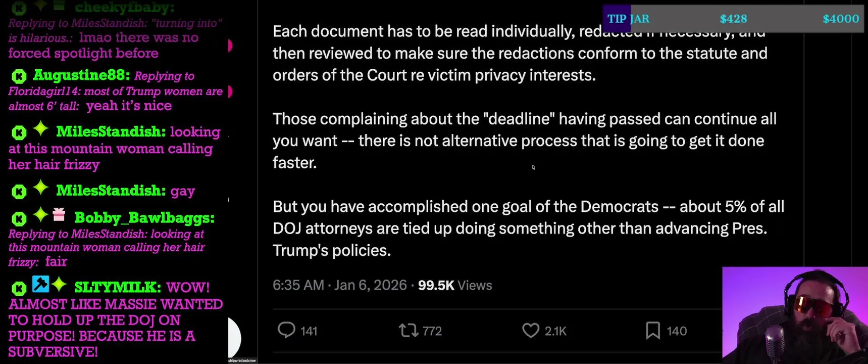The height and width of the screenshot is (364, 868).
Task: Click the sparkle badge beside MilesStandish: gay
Action: [x=41, y=188]
